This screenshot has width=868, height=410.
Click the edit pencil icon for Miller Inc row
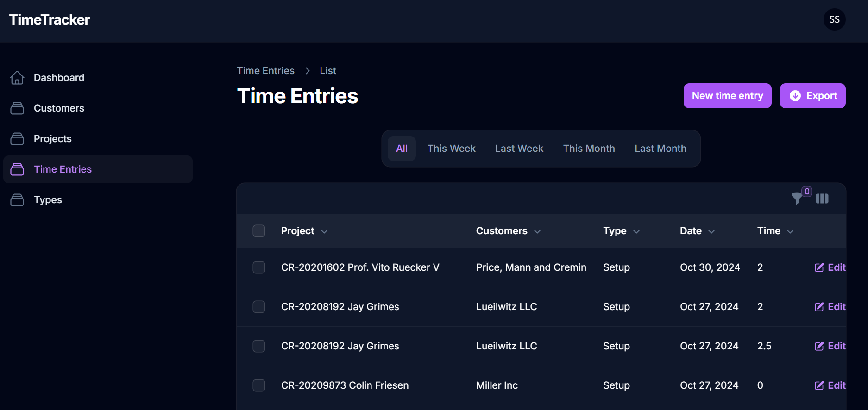819,385
